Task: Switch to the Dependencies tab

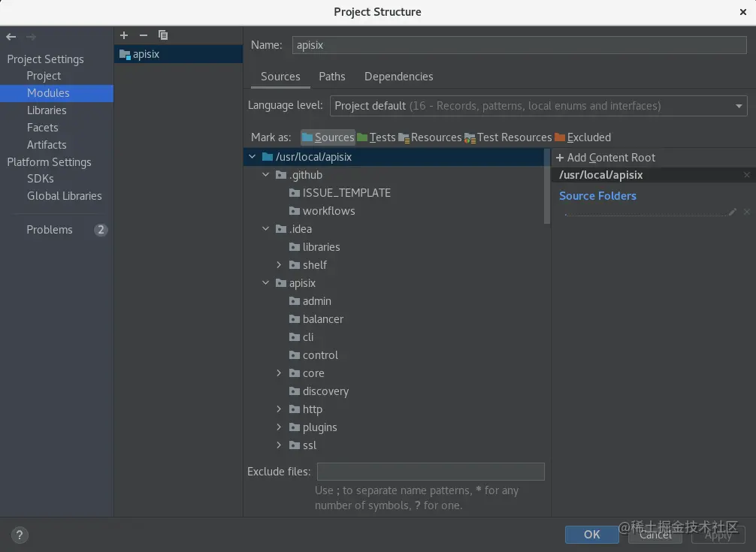Action: pyautogui.click(x=398, y=77)
